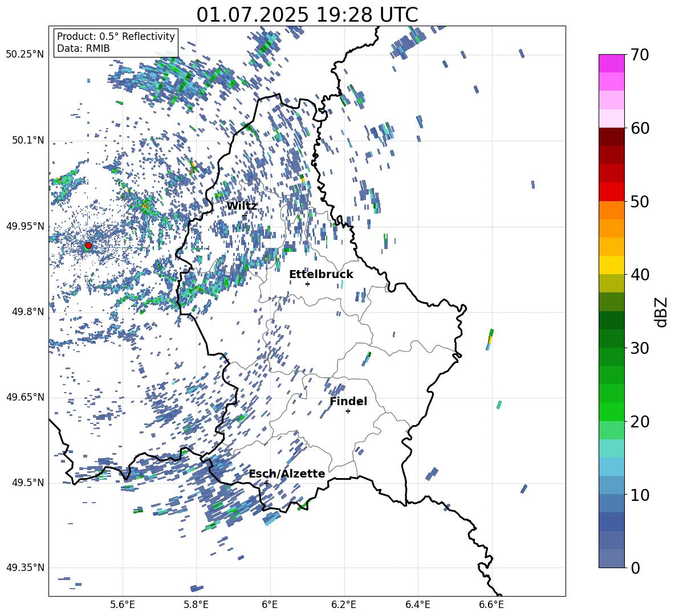
Task: Click the Ettelbruck city label
Action: 321,275
